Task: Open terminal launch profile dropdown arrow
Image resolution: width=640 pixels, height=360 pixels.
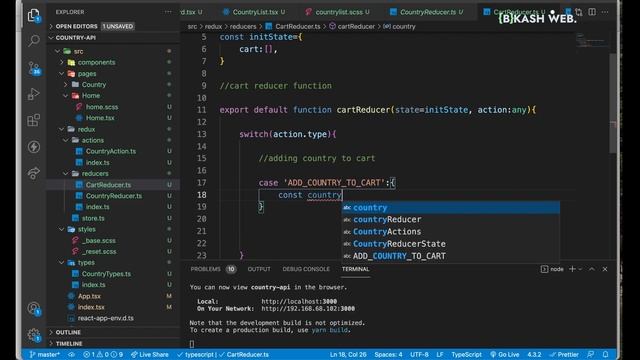Action: click(580, 269)
